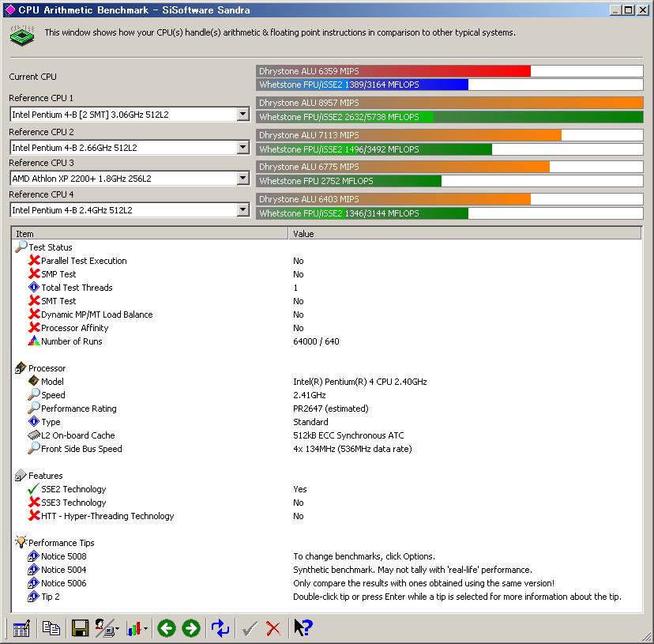654x644 pixels.
Task: Click the green Forward arrow icon
Action: 191,628
